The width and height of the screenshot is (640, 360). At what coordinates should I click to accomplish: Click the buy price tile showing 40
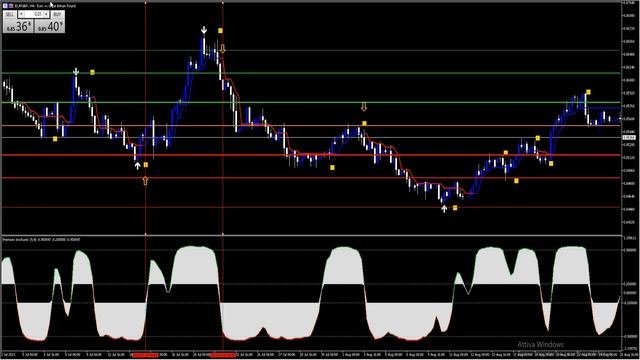(50, 26)
